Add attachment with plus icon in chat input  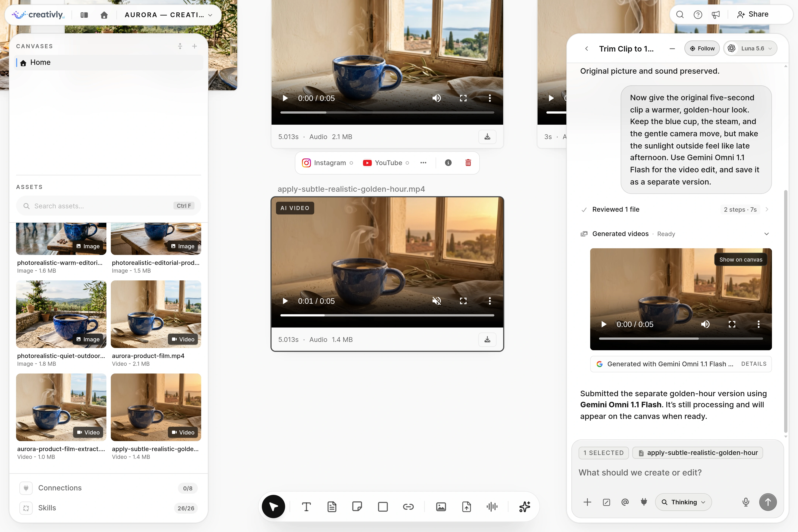[x=587, y=502]
